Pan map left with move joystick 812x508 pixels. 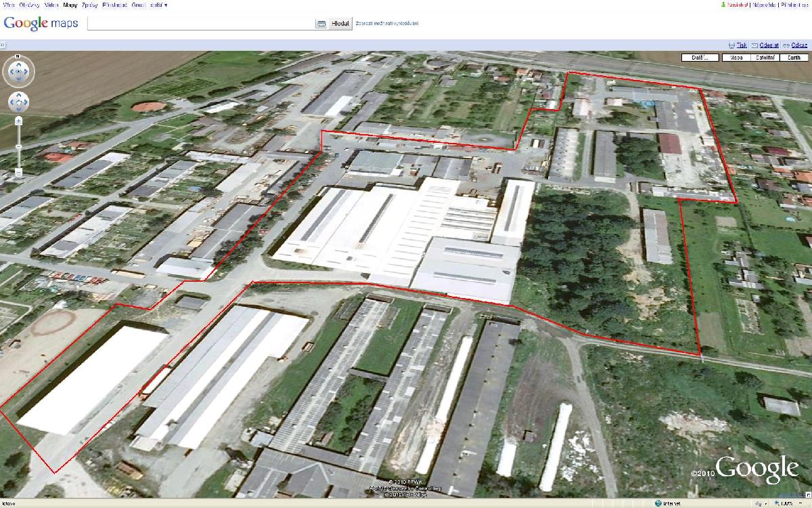click(13, 102)
